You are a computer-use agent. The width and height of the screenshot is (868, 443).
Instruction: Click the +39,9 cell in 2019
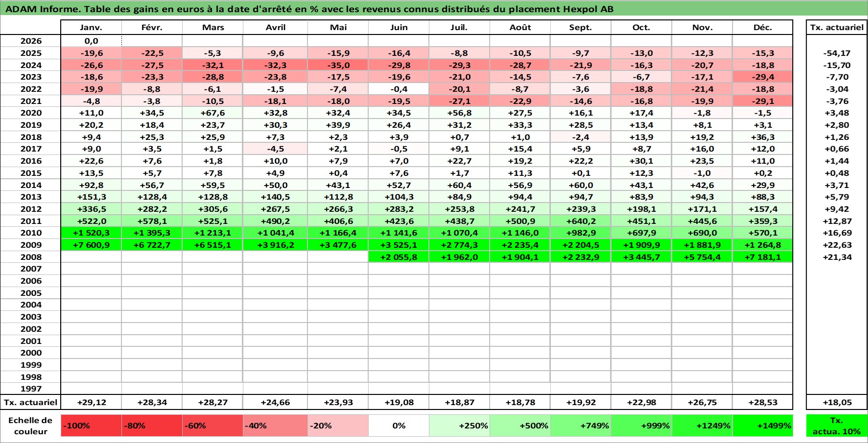pos(338,125)
